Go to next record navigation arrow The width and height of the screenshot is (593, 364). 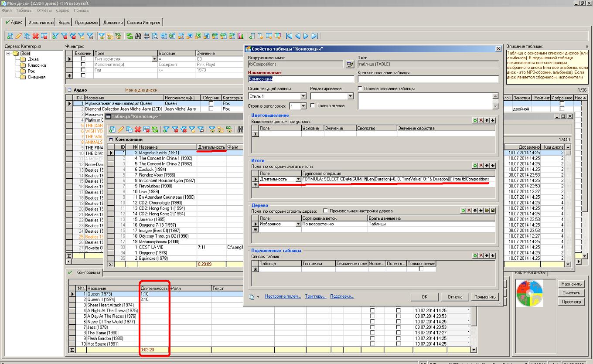click(x=306, y=36)
